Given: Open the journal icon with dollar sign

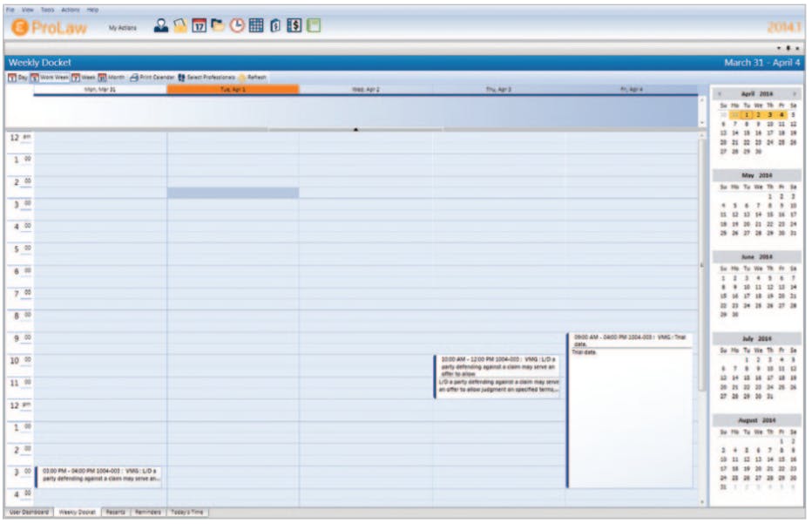Looking at the screenshot, I should point(275,25).
